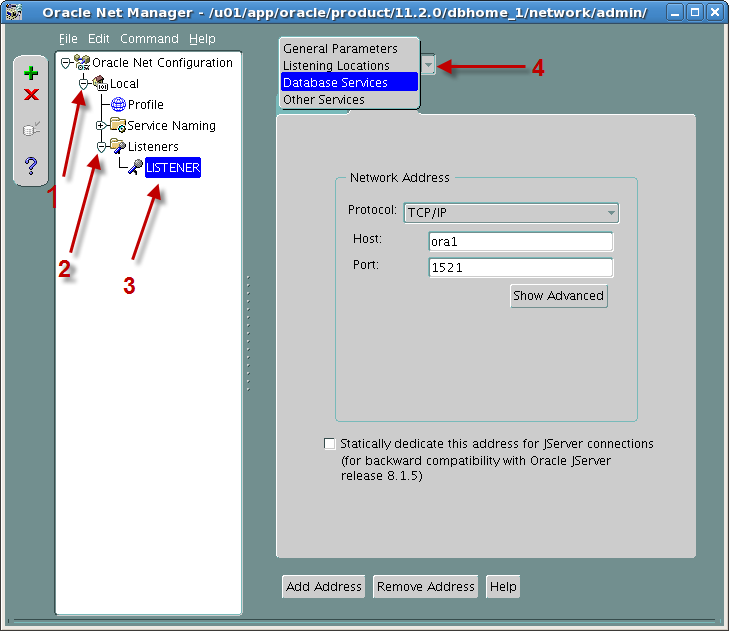The height and width of the screenshot is (631, 729).
Task: Collapse the Oracle Net Configuration tree node
Action: pos(66,63)
